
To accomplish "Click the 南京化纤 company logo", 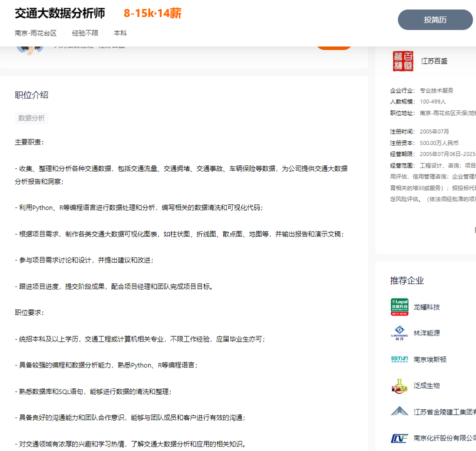I will tap(399, 438).
